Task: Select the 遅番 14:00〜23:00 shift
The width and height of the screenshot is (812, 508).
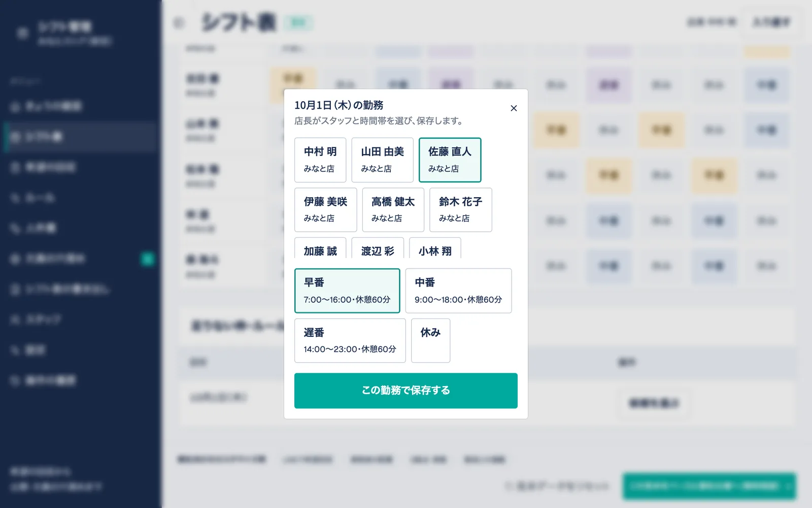Action: click(350, 340)
